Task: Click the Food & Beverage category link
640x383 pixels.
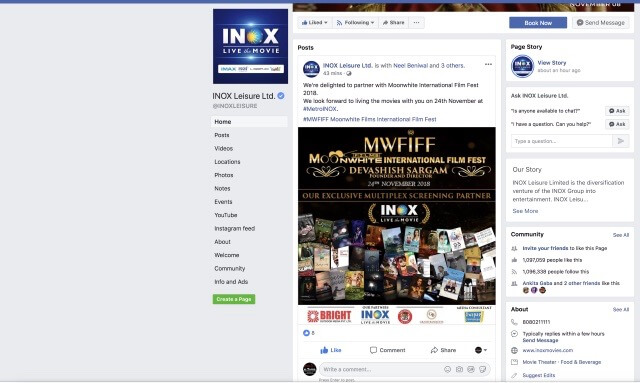Action: click(581, 362)
